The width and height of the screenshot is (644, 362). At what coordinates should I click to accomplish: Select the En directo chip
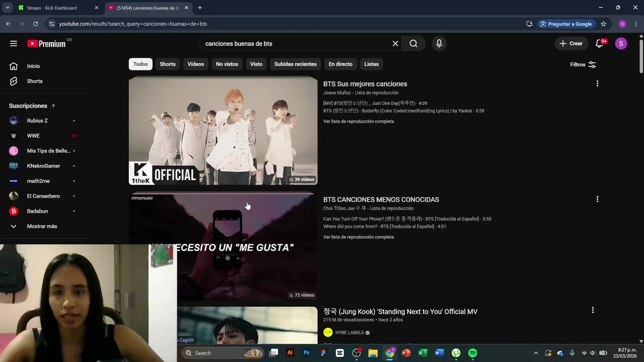point(341,64)
